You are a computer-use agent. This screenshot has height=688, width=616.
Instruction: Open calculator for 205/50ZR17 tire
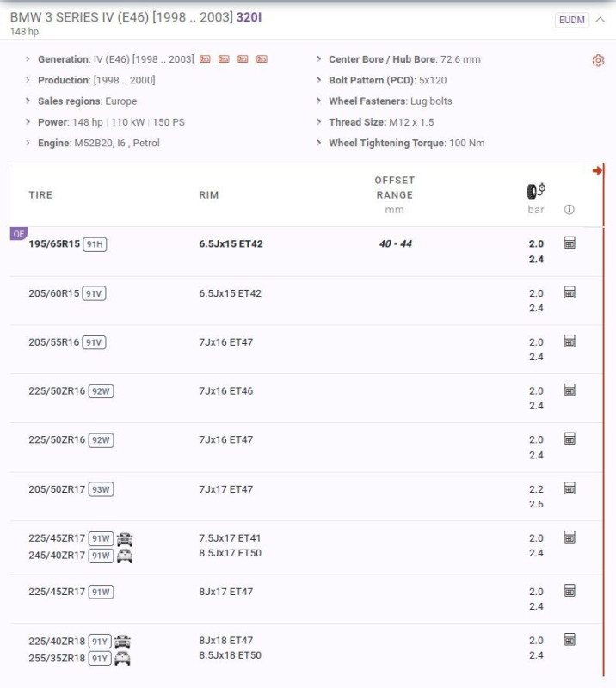pos(570,488)
